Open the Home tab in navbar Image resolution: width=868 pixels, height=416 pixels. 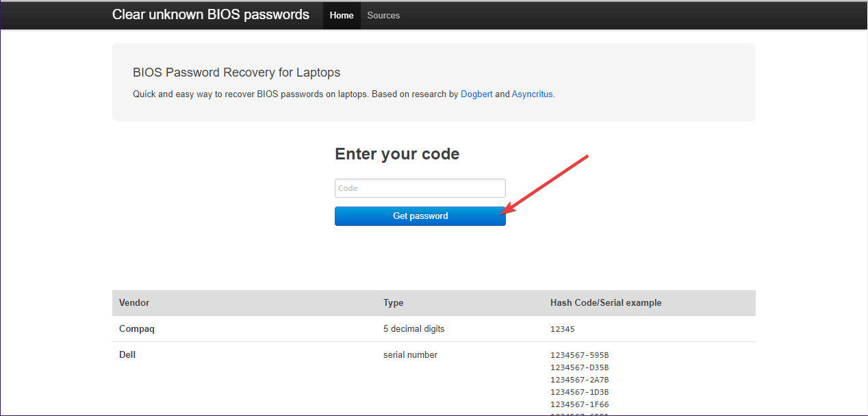pos(342,15)
